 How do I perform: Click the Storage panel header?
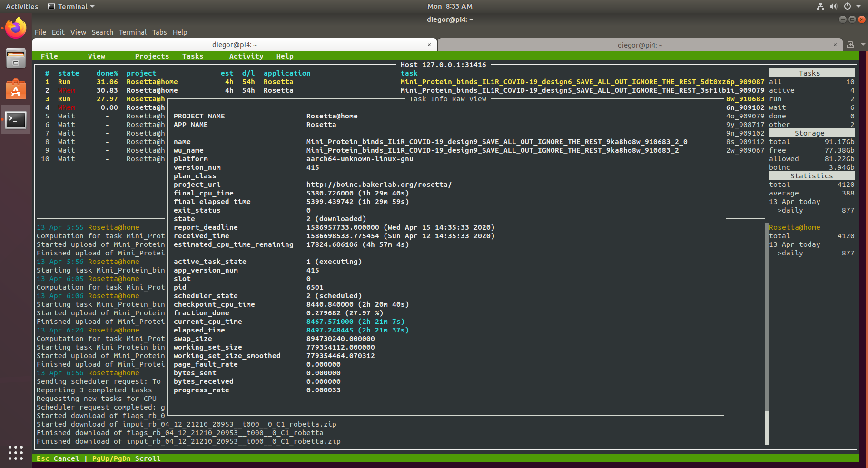pos(811,133)
